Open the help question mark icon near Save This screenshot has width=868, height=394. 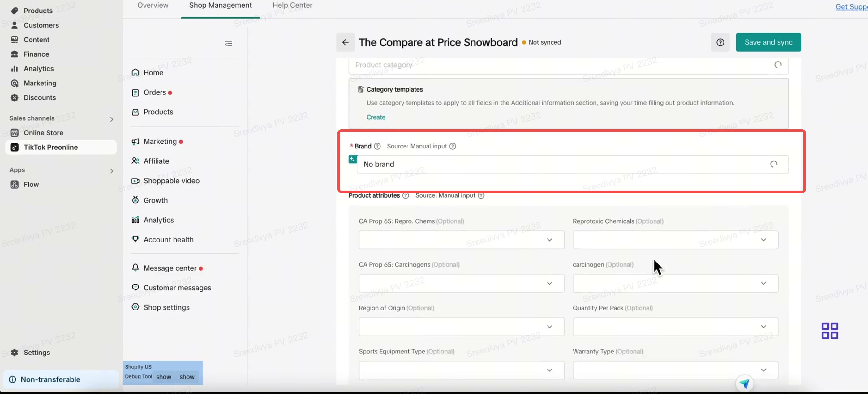(720, 42)
